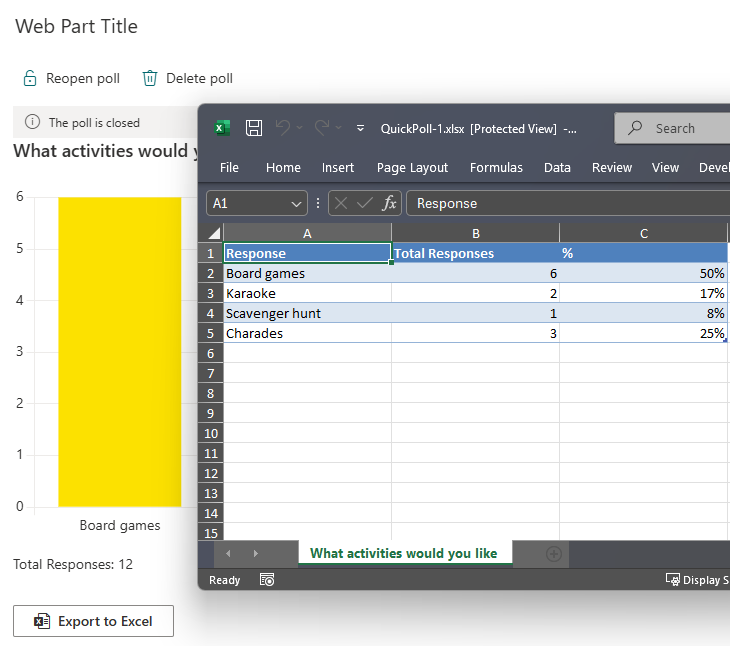This screenshot has width=730, height=646.
Task: Click the Excel app logo icon
Action: tap(223, 128)
